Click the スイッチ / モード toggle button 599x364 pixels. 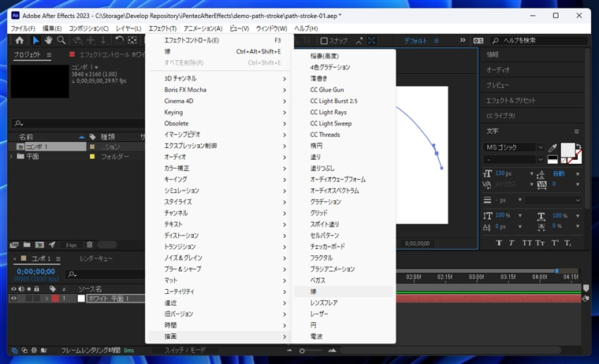click(x=185, y=350)
